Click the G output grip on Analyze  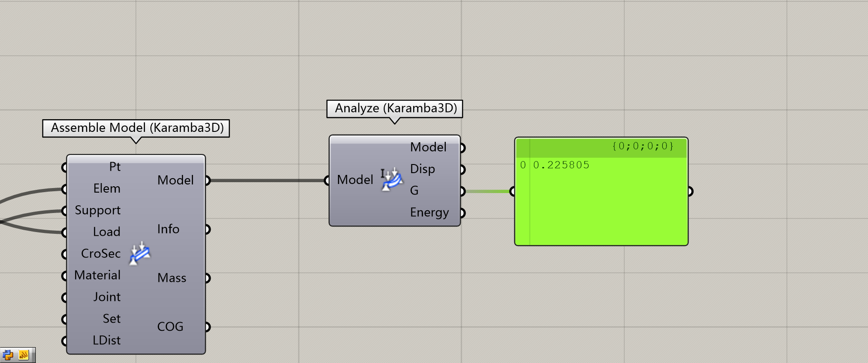(462, 191)
